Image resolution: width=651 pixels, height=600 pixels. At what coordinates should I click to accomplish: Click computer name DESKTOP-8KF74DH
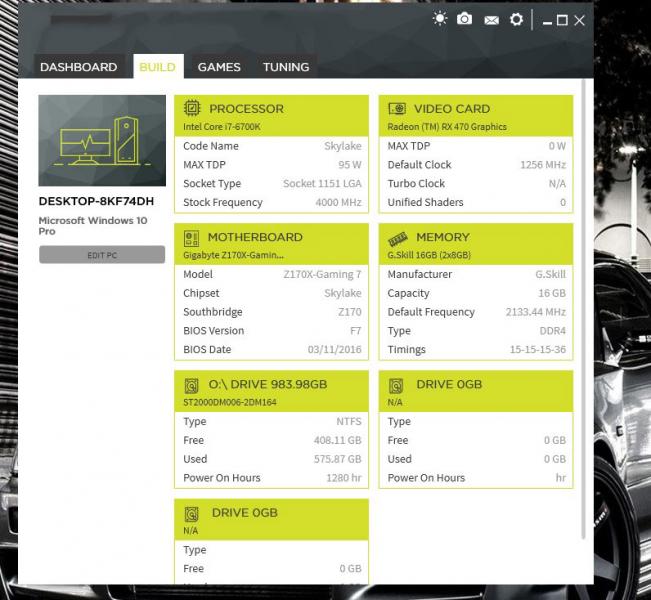pos(96,201)
